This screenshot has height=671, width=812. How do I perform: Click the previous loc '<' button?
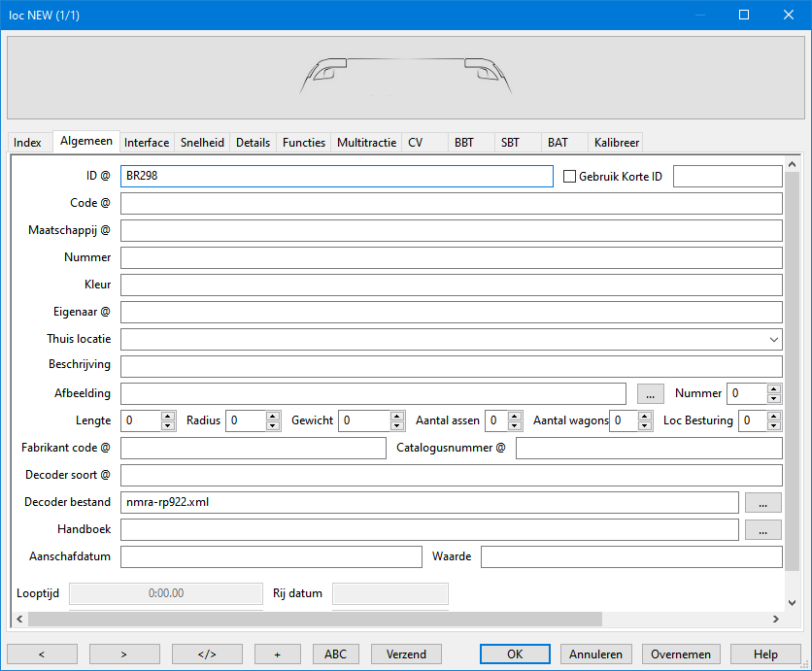coord(42,654)
